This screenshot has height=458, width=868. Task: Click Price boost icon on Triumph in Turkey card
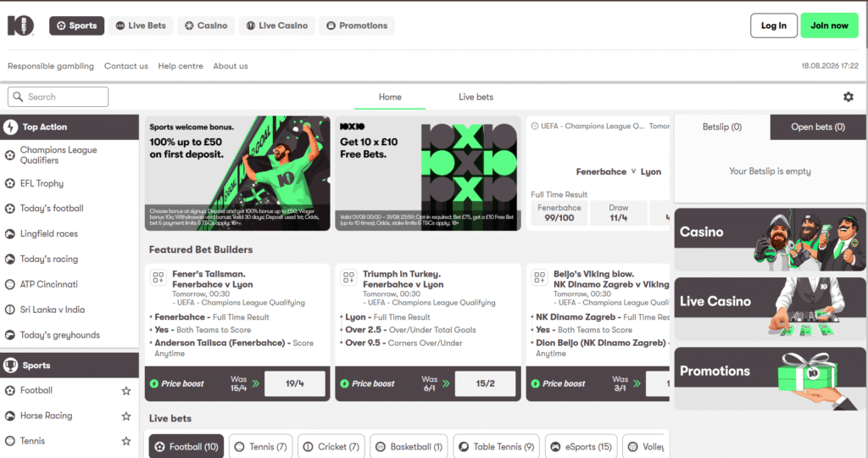point(344,384)
